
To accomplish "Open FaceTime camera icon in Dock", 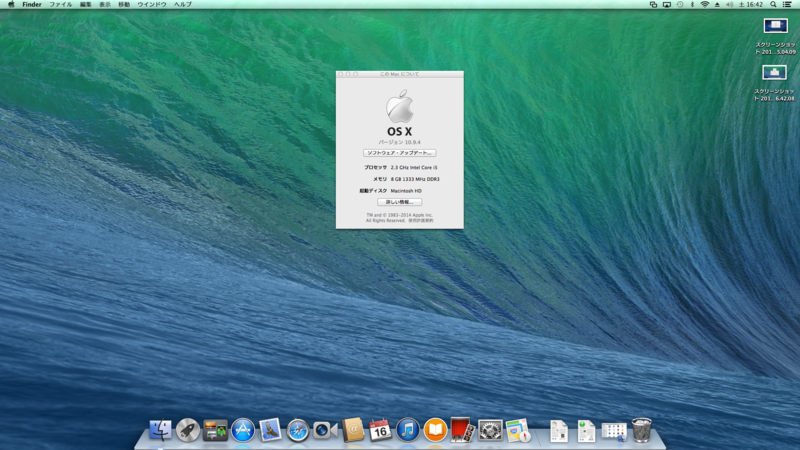I will (325, 431).
